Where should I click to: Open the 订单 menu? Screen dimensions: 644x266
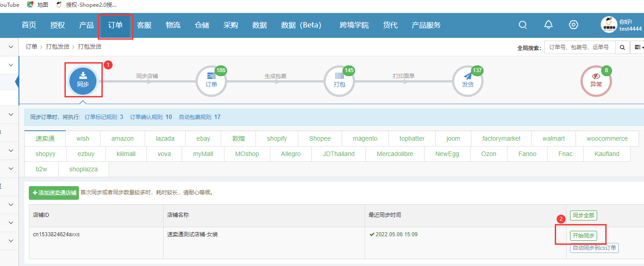[115, 25]
